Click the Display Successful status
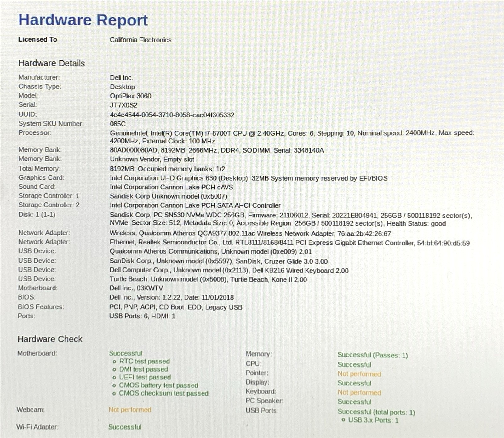This screenshot has width=504, height=438. coord(354,383)
